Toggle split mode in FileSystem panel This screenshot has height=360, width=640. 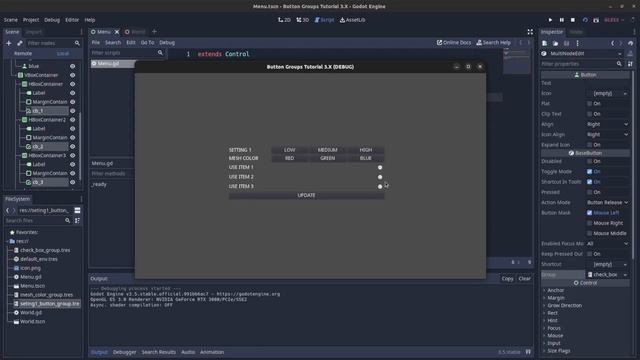77,210
